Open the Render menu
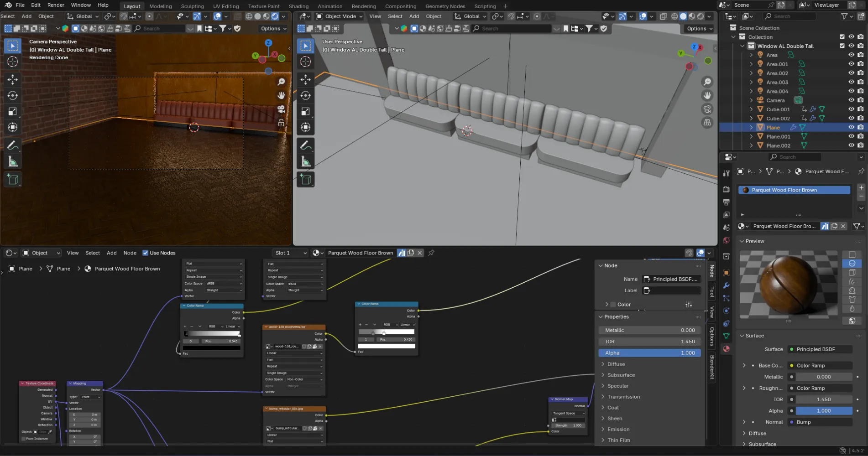The height and width of the screenshot is (456, 868). (56, 5)
